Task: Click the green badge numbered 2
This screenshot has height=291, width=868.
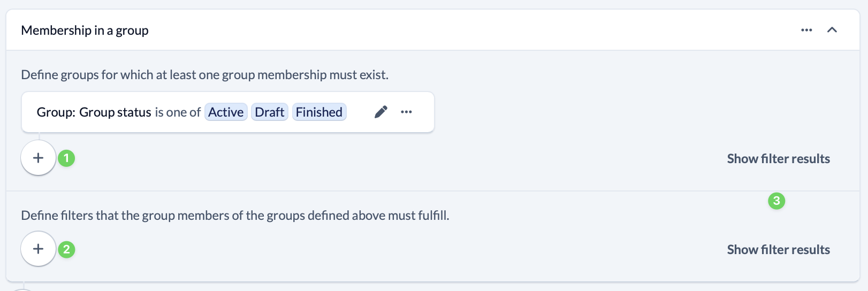Action: pyautogui.click(x=66, y=249)
